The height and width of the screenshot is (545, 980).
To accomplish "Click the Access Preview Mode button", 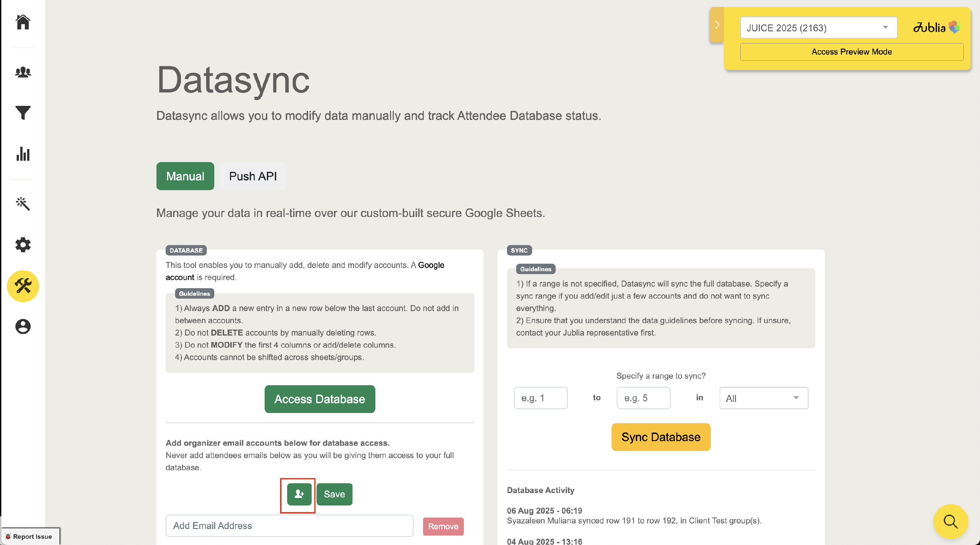I will point(851,52).
